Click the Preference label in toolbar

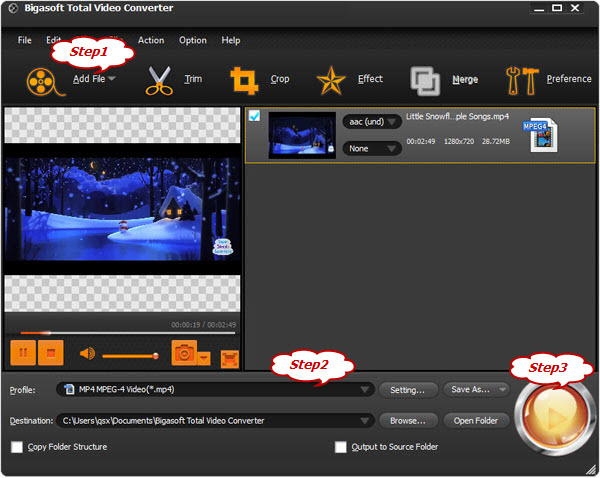click(569, 79)
